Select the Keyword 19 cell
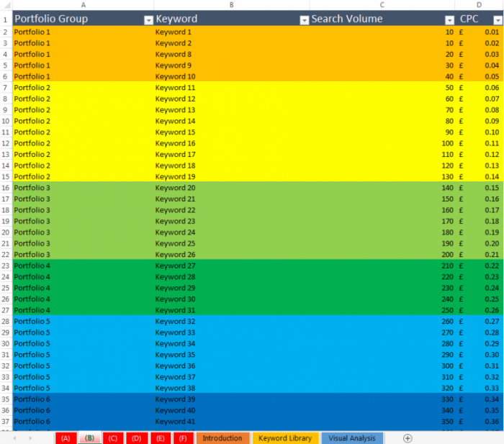The height and width of the screenshot is (444, 504). pos(231,176)
